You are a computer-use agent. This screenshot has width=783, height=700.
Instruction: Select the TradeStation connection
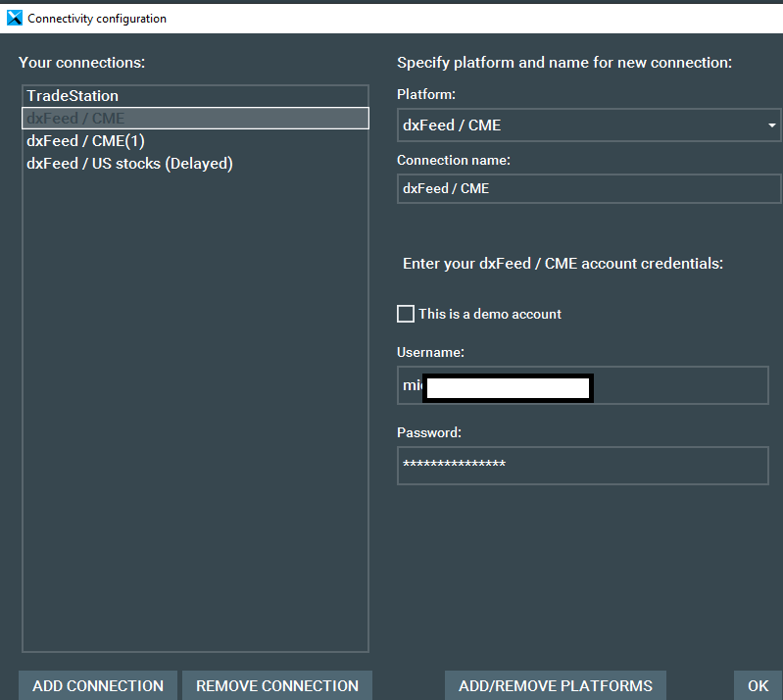pos(73,96)
